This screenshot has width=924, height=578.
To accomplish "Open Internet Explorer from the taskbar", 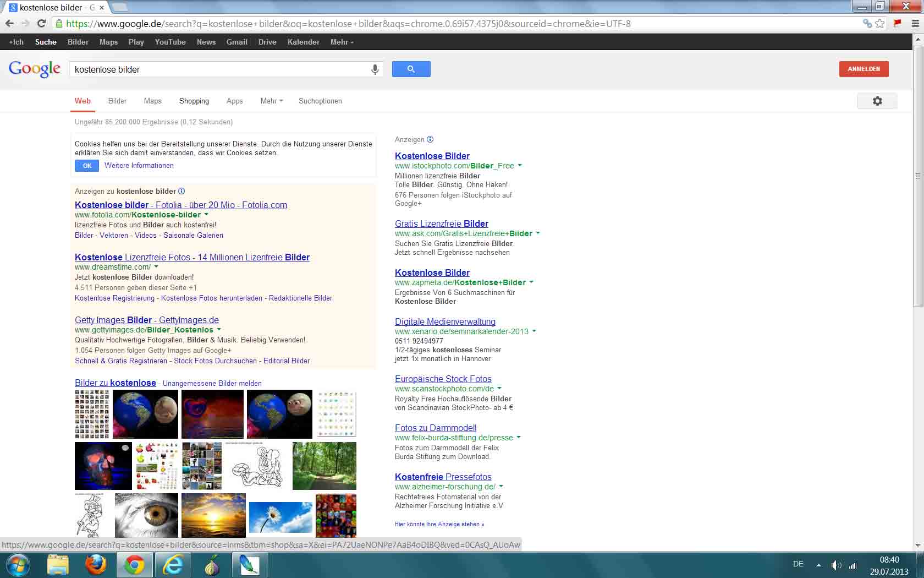I will coord(173,565).
